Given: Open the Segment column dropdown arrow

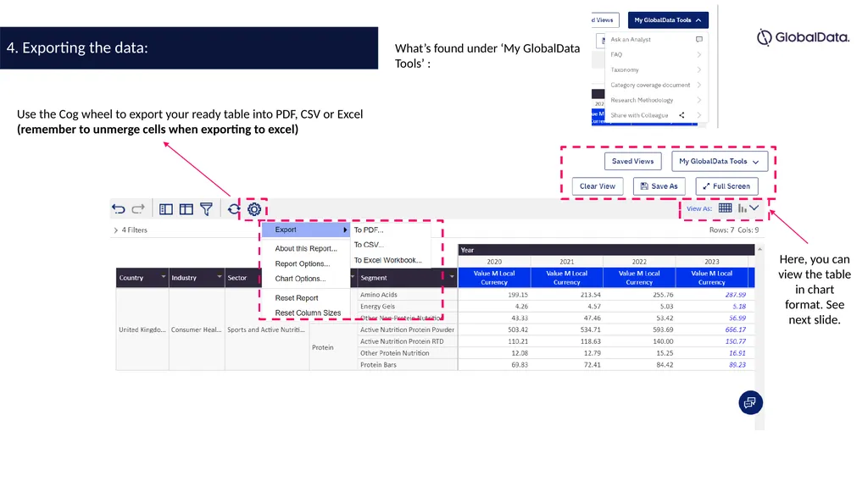Looking at the screenshot, I should click(x=452, y=277).
